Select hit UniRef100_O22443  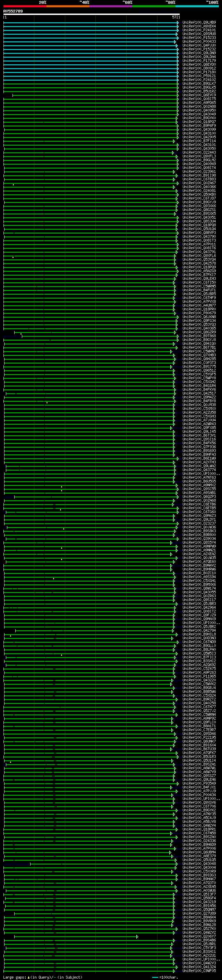[x=199, y=153]
